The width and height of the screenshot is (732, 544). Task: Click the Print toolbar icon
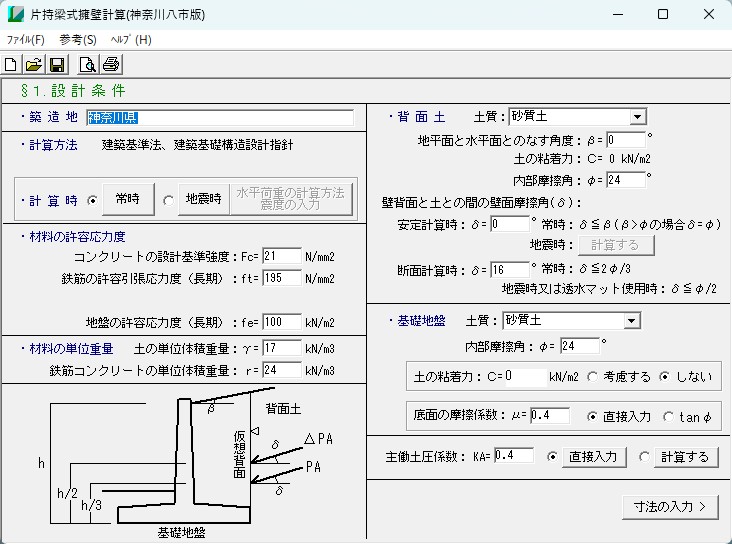tap(111, 65)
